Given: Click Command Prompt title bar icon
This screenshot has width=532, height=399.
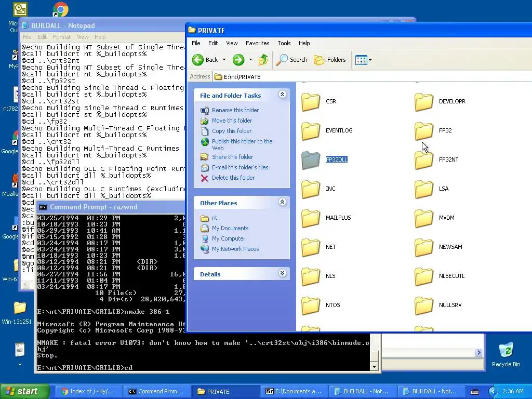Looking at the screenshot, I should pos(43,207).
